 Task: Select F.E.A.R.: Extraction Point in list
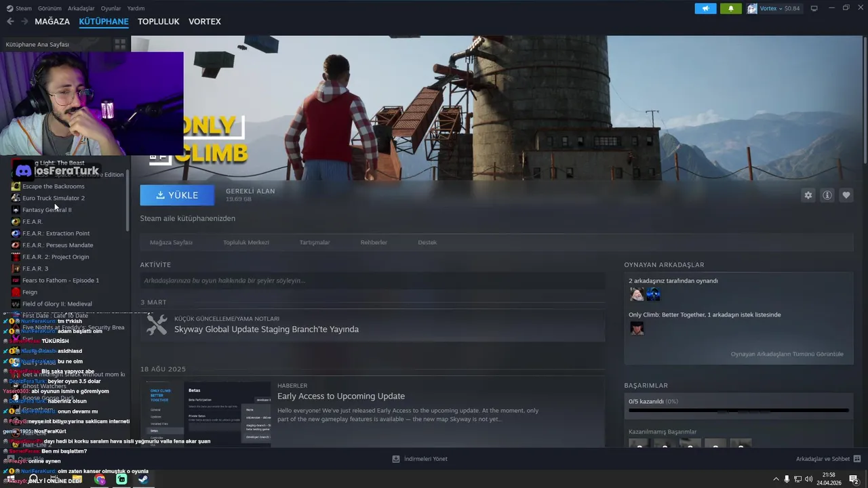click(56, 233)
